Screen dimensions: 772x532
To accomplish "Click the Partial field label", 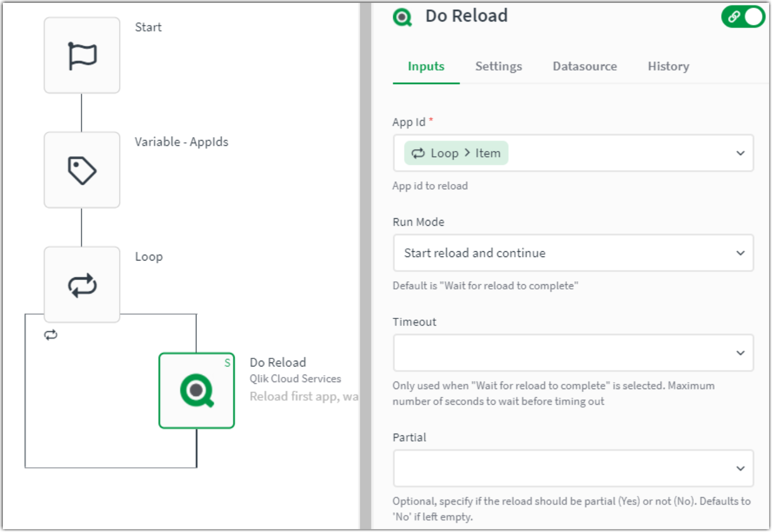I will (409, 438).
